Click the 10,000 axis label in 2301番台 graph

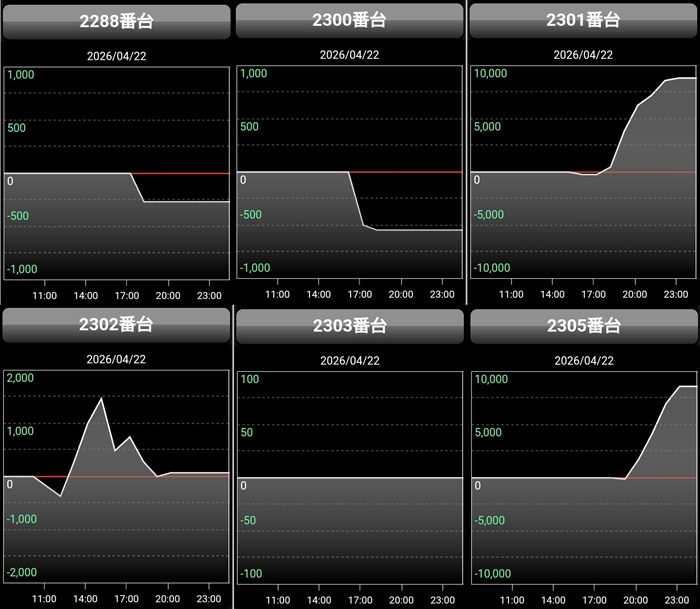tap(492, 73)
